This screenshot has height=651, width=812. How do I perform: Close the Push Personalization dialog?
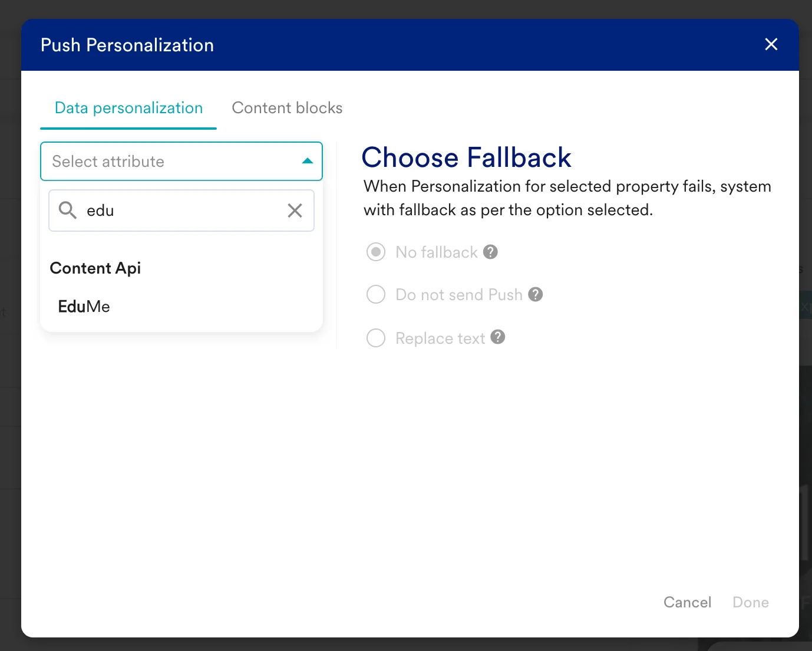[771, 44]
